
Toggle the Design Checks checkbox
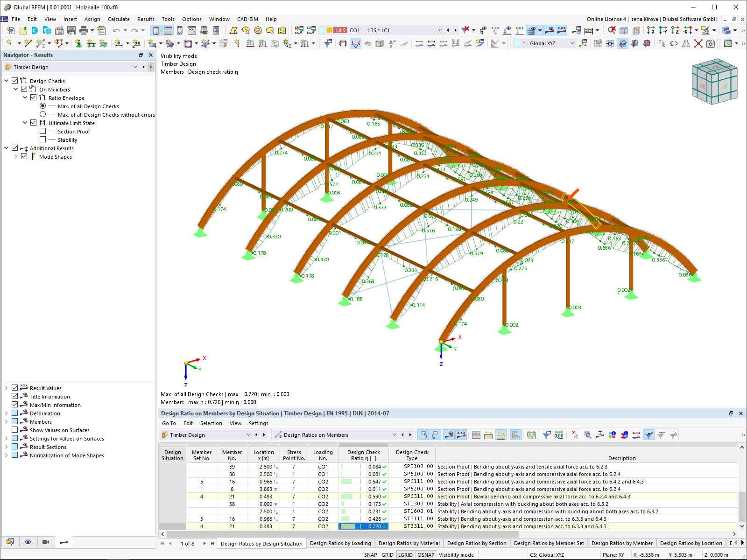(x=15, y=81)
